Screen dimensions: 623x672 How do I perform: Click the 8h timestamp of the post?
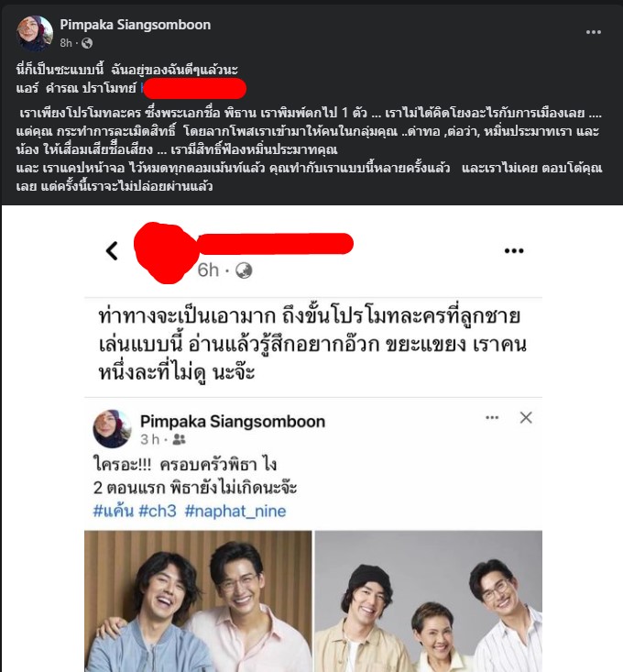click(66, 43)
